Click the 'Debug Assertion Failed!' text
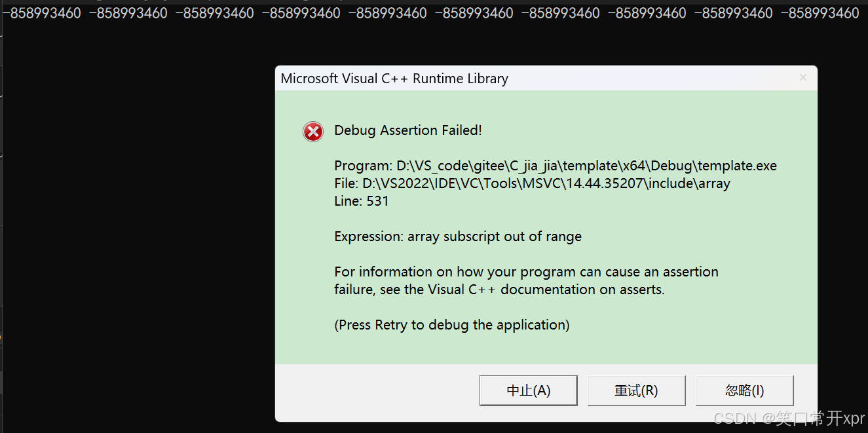 [x=408, y=130]
